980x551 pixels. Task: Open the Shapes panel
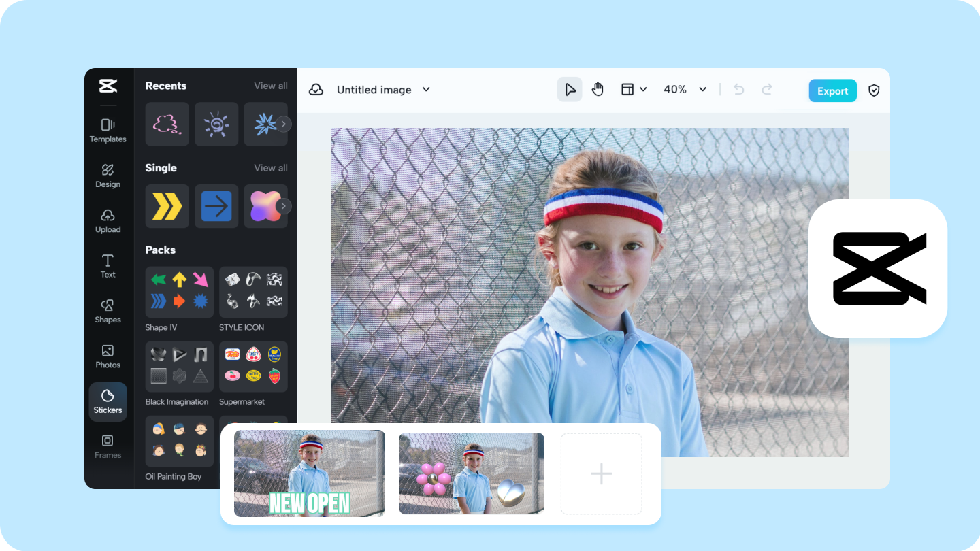tap(108, 311)
